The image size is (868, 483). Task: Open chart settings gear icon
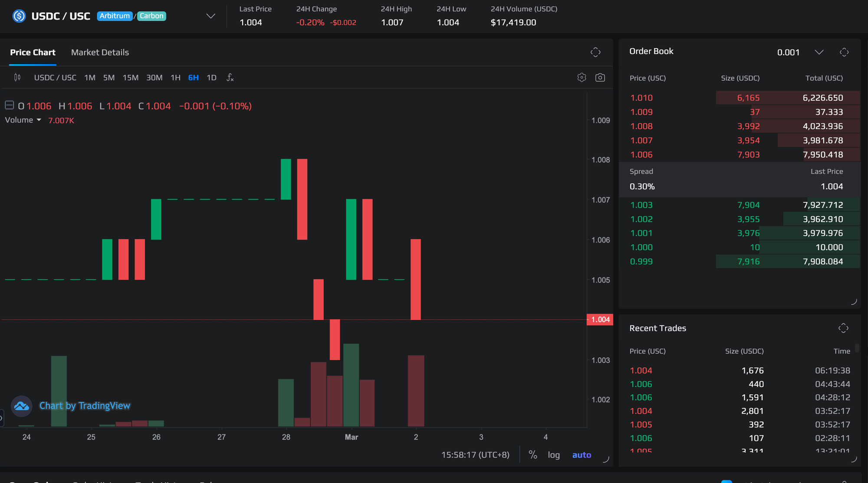point(582,77)
